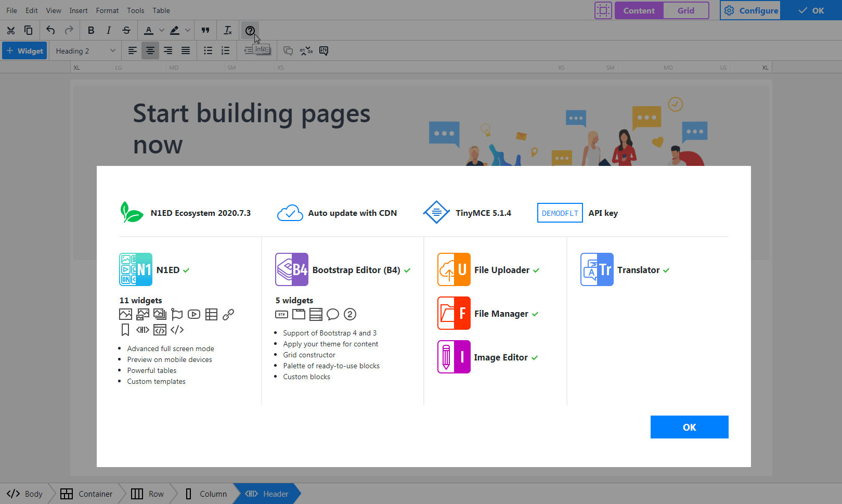The image size is (842, 504).
Task: Select Body in breadcrumb bar
Action: [x=24, y=494]
